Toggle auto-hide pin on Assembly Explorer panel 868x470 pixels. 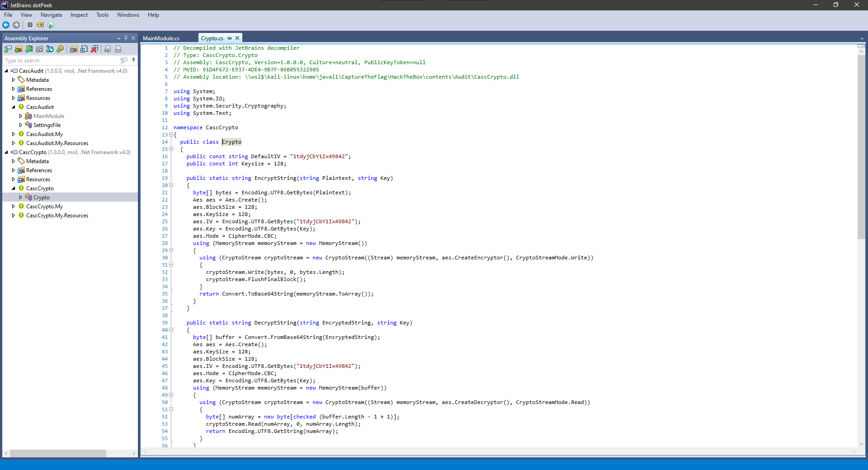pos(126,38)
